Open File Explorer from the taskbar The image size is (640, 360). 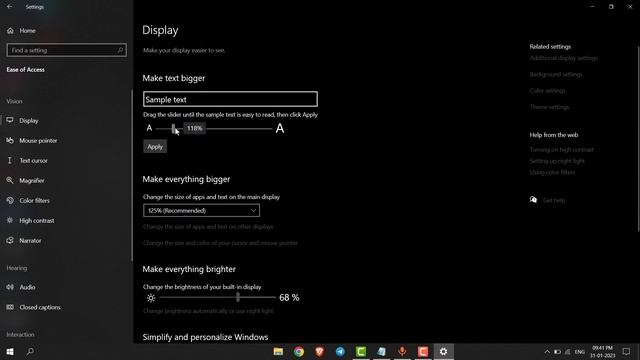tap(278, 351)
